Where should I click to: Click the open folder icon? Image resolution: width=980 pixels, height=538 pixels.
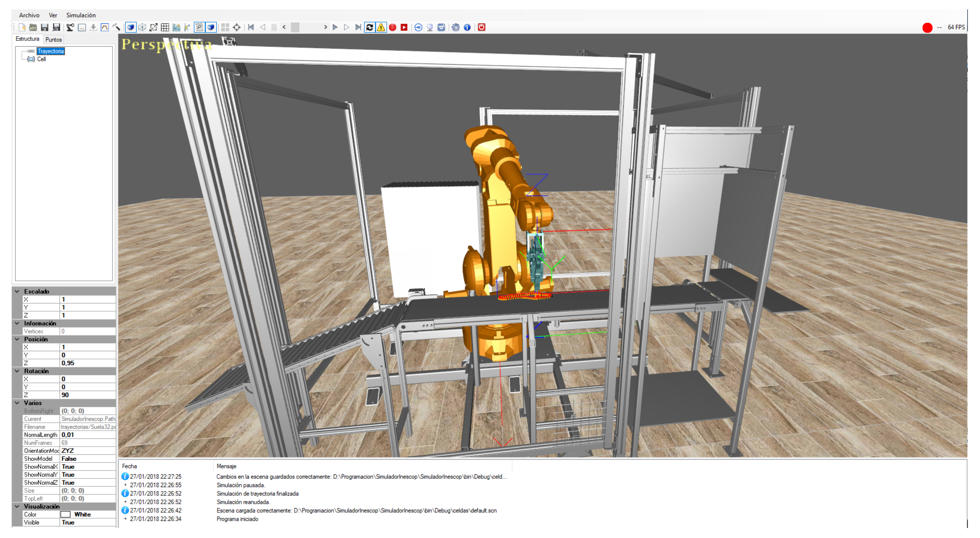tap(33, 27)
